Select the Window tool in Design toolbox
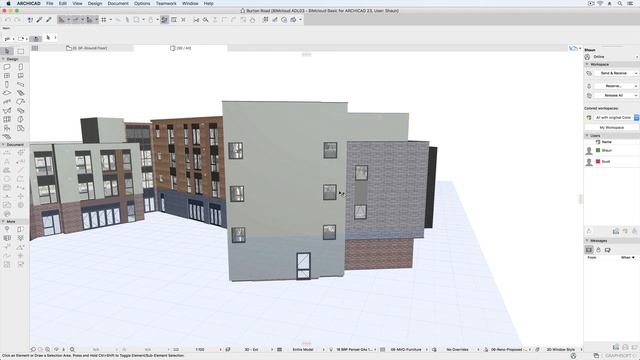Screen dimensions: 640x360 click(7, 76)
